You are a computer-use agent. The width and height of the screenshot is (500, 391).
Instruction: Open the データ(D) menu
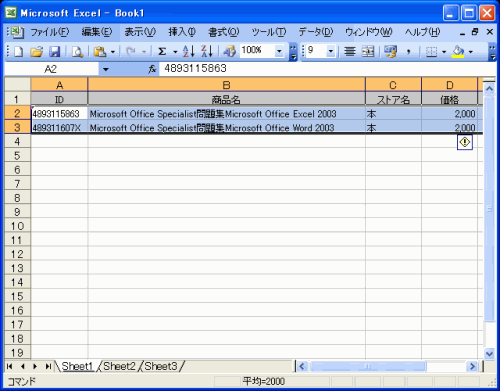pyautogui.click(x=316, y=32)
